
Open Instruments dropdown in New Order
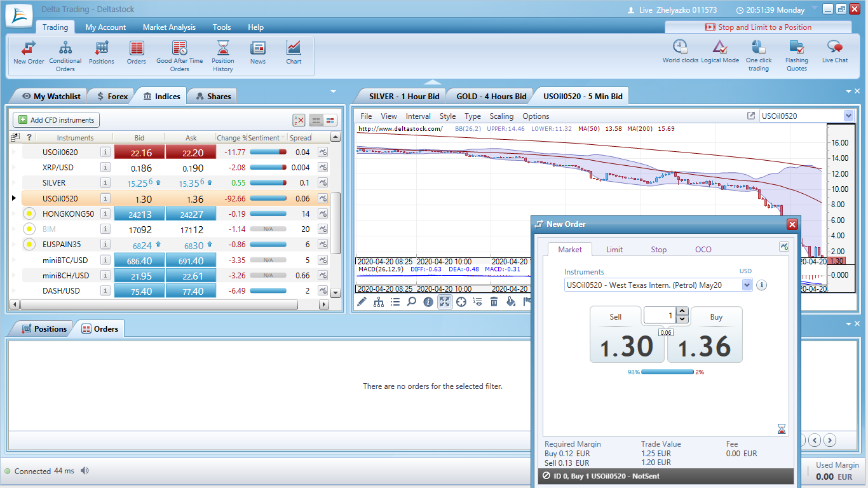click(746, 285)
